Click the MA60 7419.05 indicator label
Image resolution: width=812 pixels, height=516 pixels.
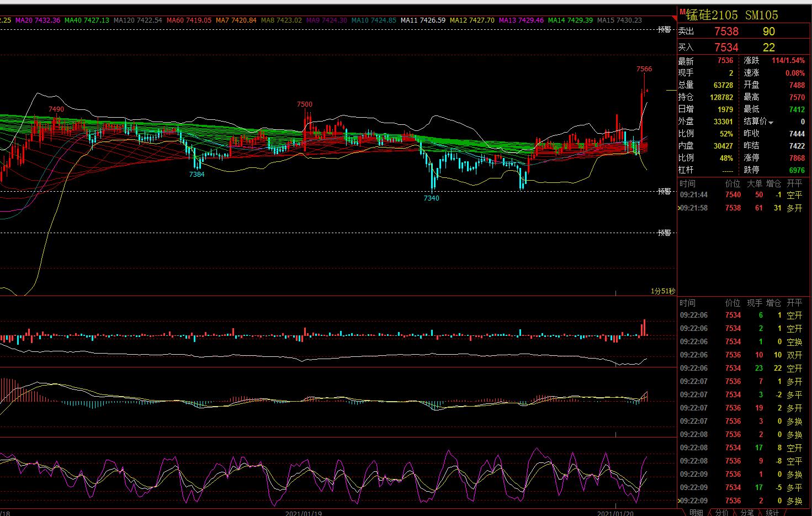click(x=189, y=20)
